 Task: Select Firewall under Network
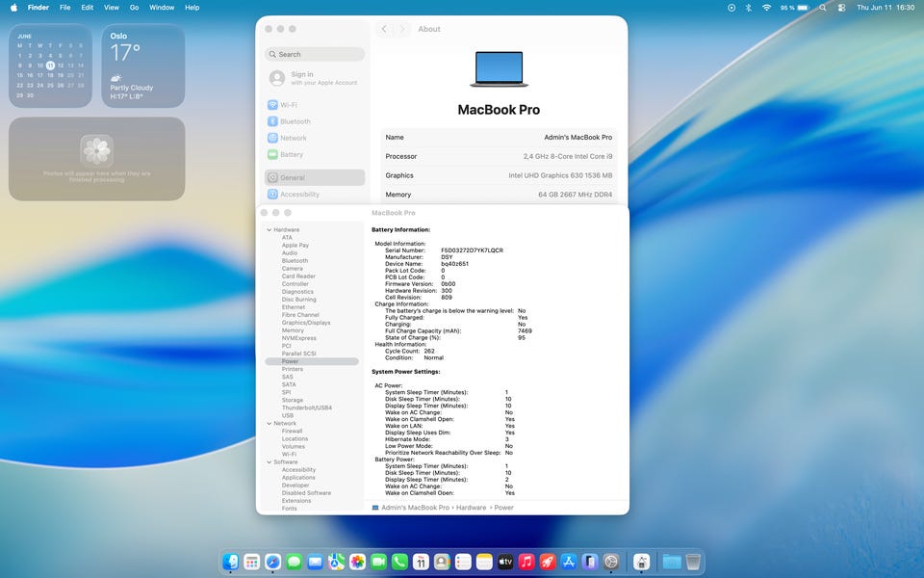click(292, 432)
